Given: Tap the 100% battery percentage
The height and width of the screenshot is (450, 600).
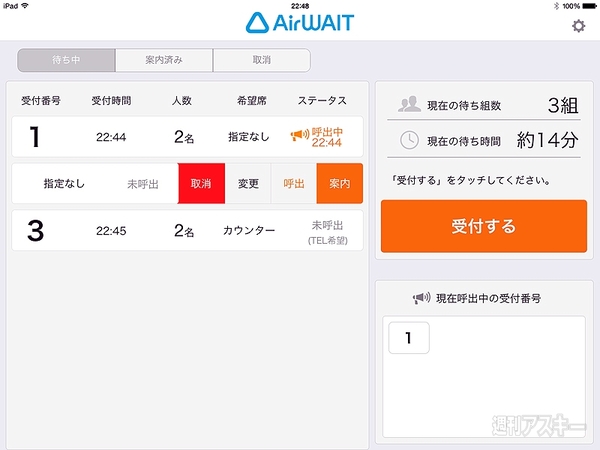Looking at the screenshot, I should coord(571,6).
